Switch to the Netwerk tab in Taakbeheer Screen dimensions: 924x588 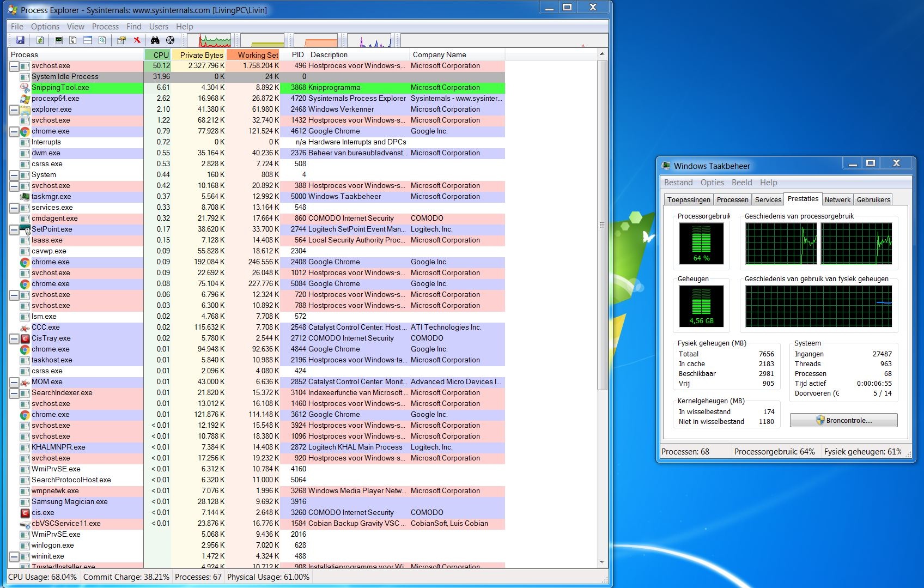click(837, 200)
